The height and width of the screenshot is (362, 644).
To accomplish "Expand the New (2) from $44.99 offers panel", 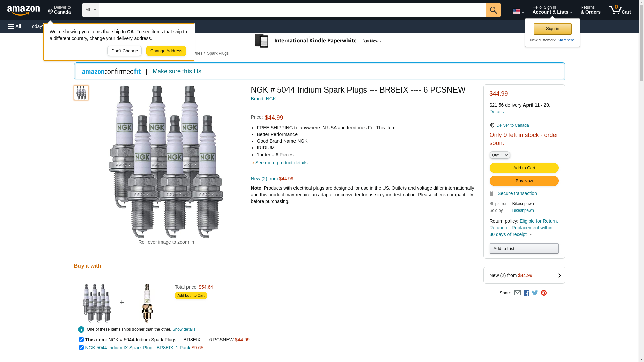I will [x=524, y=275].
